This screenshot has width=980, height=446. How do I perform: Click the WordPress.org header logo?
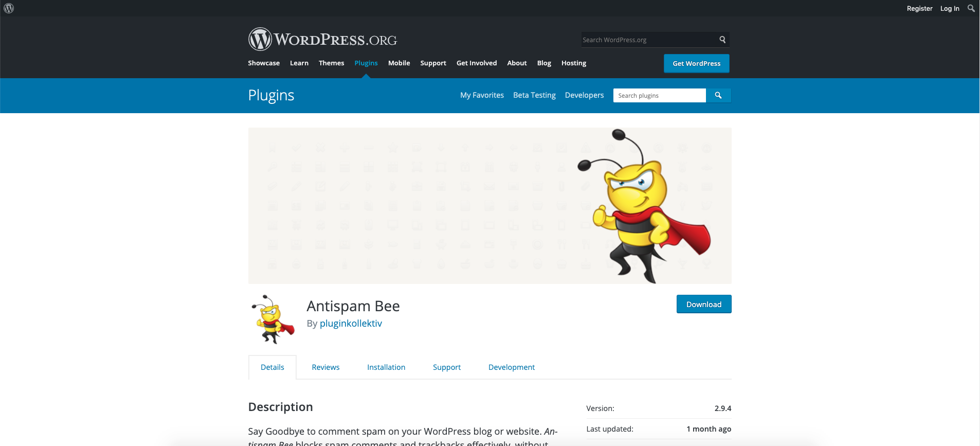[x=322, y=39]
